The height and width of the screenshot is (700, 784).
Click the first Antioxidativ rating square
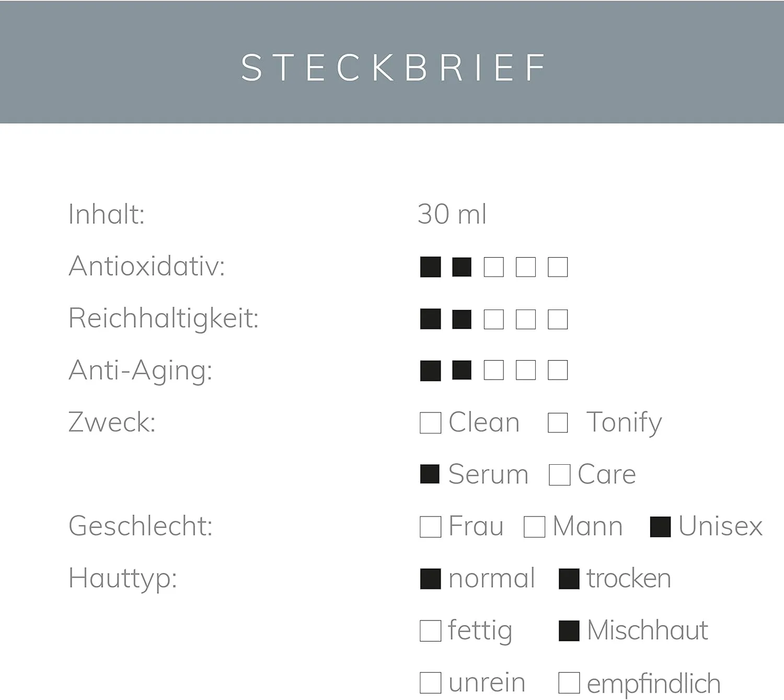[x=430, y=267]
